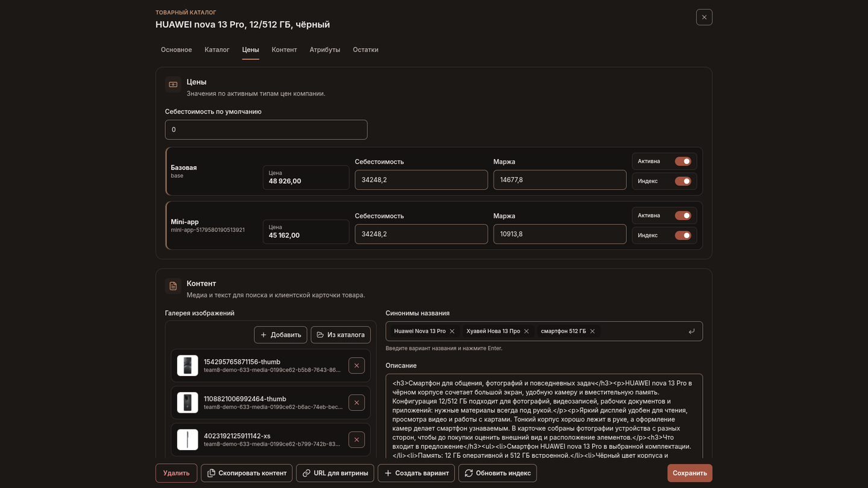Click the Удалить button
This screenshot has width=868, height=488.
tap(177, 473)
